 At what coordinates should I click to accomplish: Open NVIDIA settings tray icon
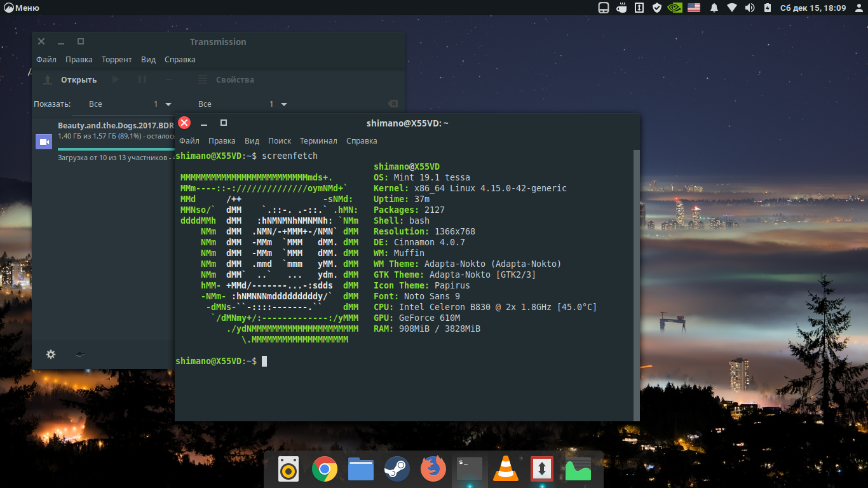(675, 8)
